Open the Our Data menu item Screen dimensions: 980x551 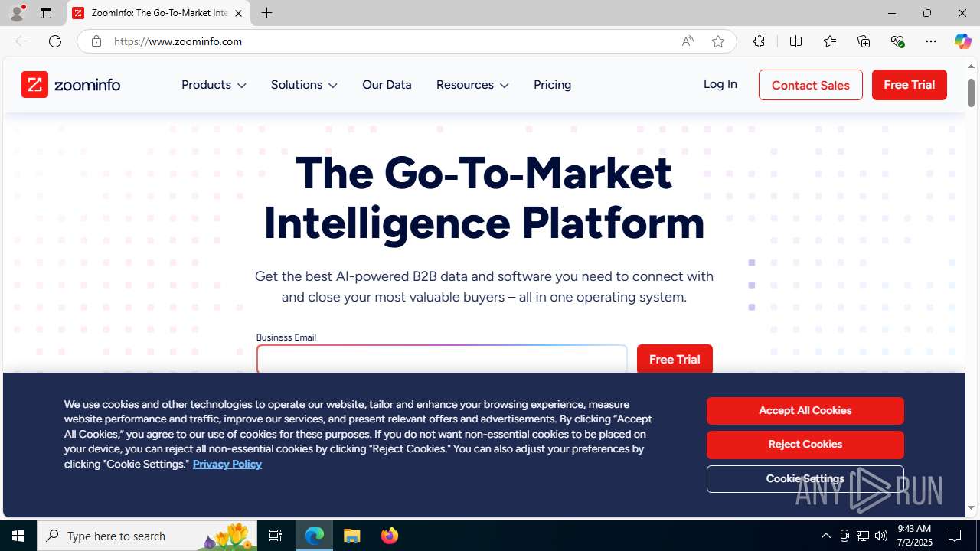point(387,85)
